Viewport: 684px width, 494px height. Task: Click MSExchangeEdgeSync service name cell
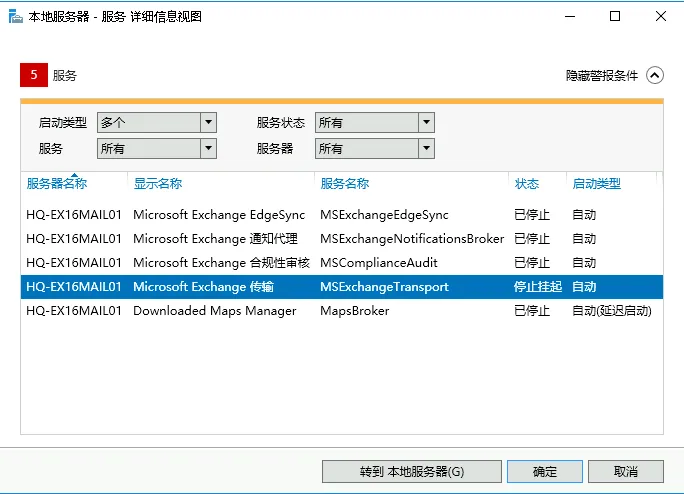384,215
